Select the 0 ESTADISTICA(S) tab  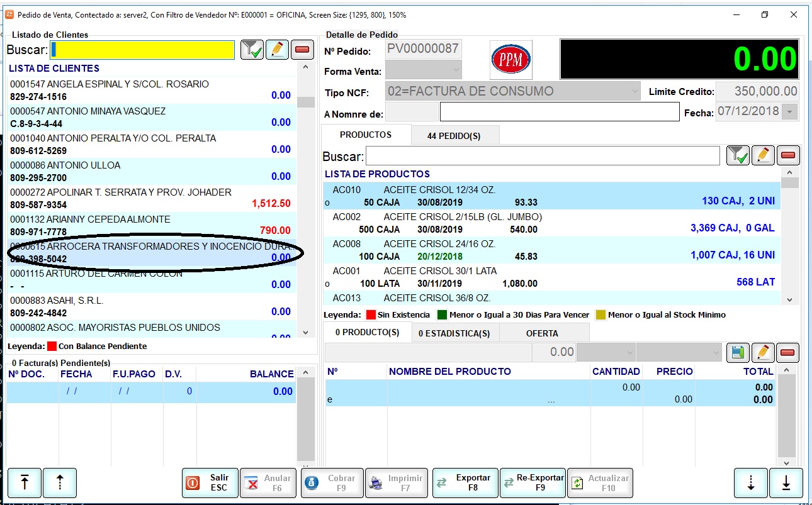[454, 333]
